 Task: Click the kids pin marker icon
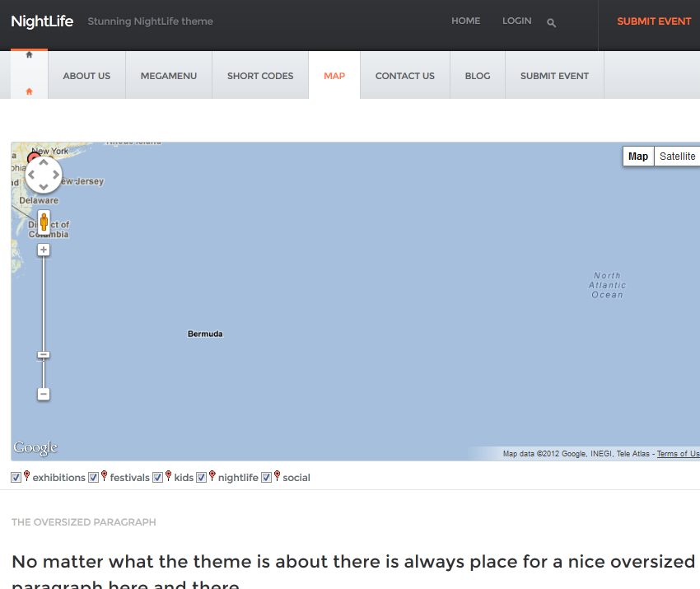(x=168, y=476)
